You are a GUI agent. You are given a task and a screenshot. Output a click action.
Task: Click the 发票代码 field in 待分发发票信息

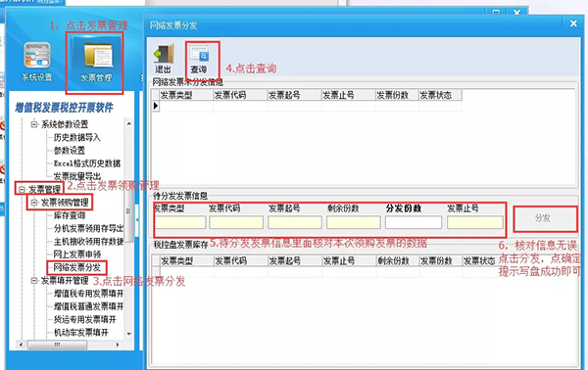[x=236, y=222]
